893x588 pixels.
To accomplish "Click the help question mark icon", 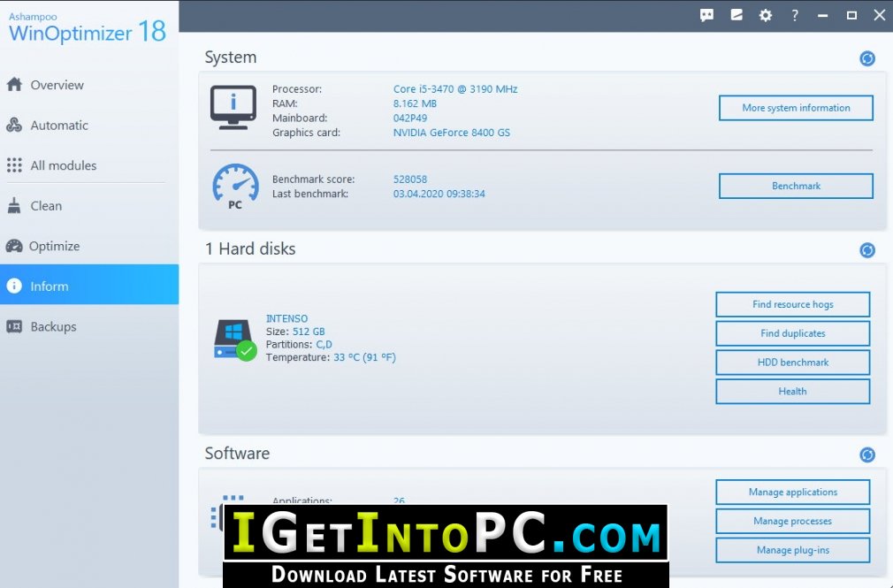I will 795,15.
